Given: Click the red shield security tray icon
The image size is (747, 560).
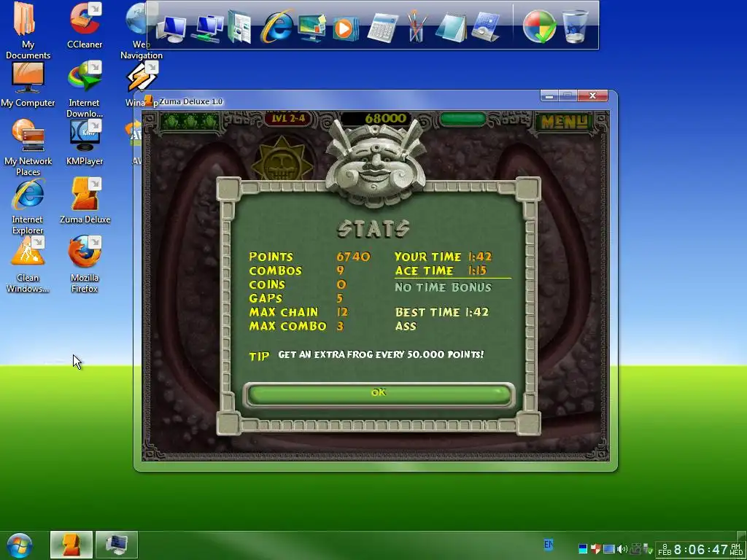Looking at the screenshot, I should (595, 550).
